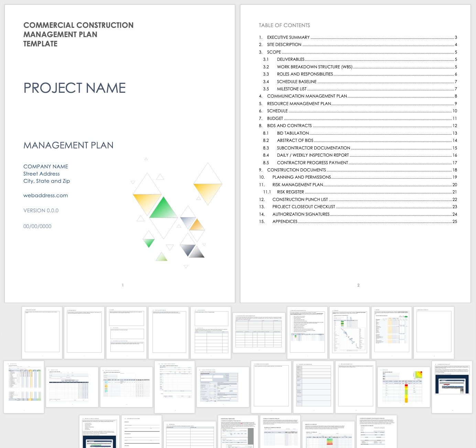The height and width of the screenshot is (448, 476).
Task: Click the 'BID TABULATION' contents entry
Action: (360, 133)
